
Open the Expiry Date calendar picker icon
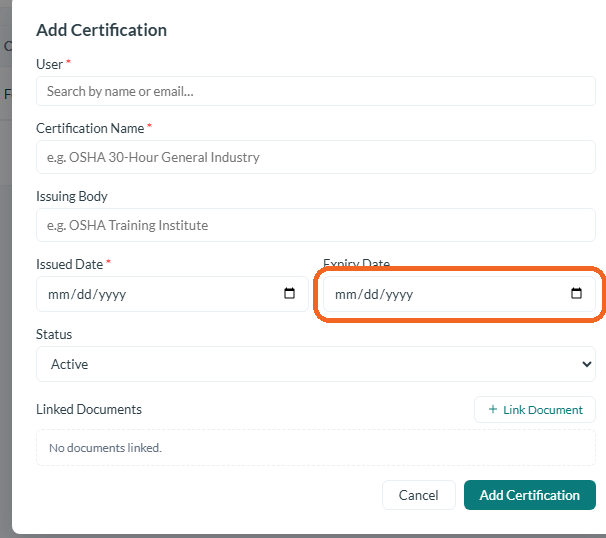click(576, 293)
